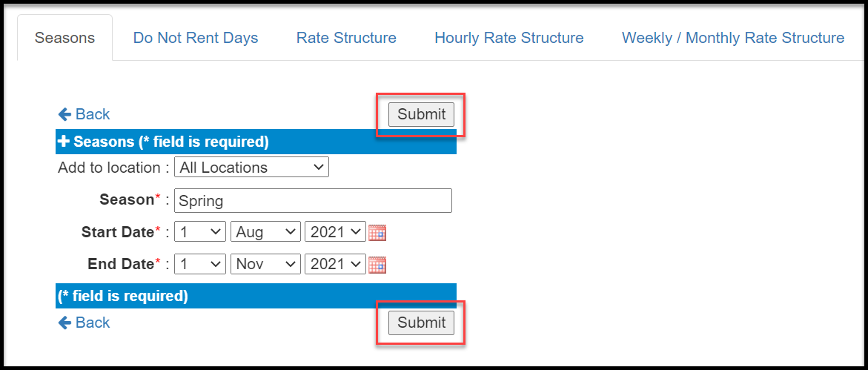The height and width of the screenshot is (370, 868).
Task: Switch to the Do Not Rent Days tab
Action: point(196,38)
